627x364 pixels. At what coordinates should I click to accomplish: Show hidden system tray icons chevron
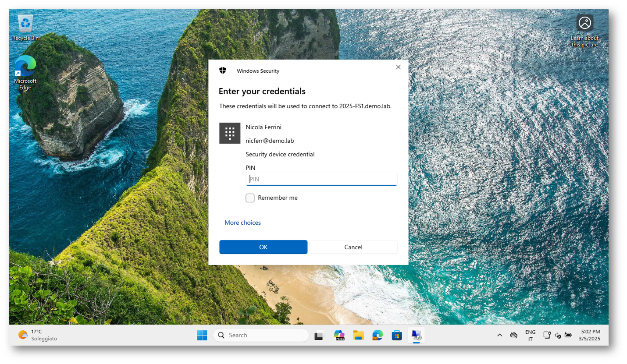click(499, 335)
